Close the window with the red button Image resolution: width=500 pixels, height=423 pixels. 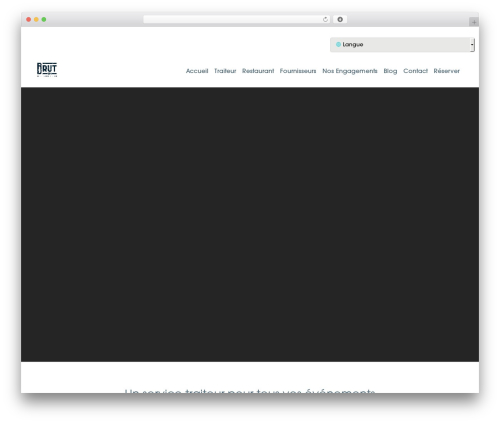pyautogui.click(x=29, y=20)
